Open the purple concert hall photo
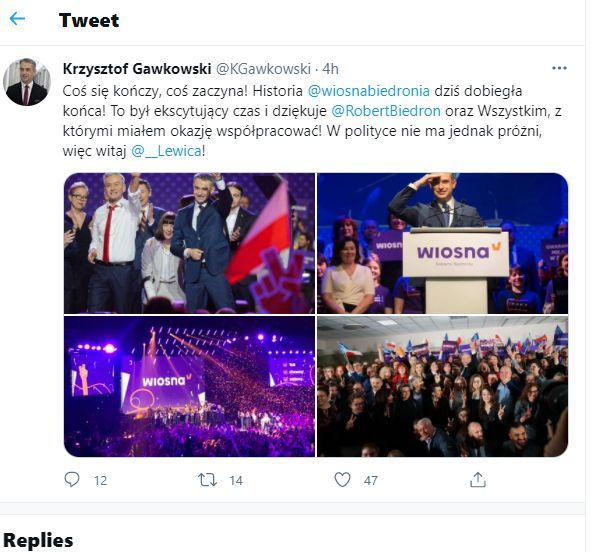 189,387
